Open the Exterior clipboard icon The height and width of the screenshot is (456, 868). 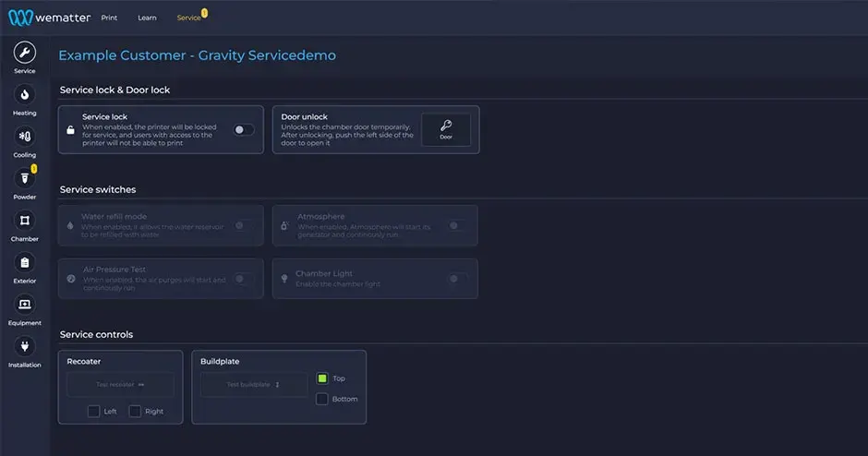point(25,263)
